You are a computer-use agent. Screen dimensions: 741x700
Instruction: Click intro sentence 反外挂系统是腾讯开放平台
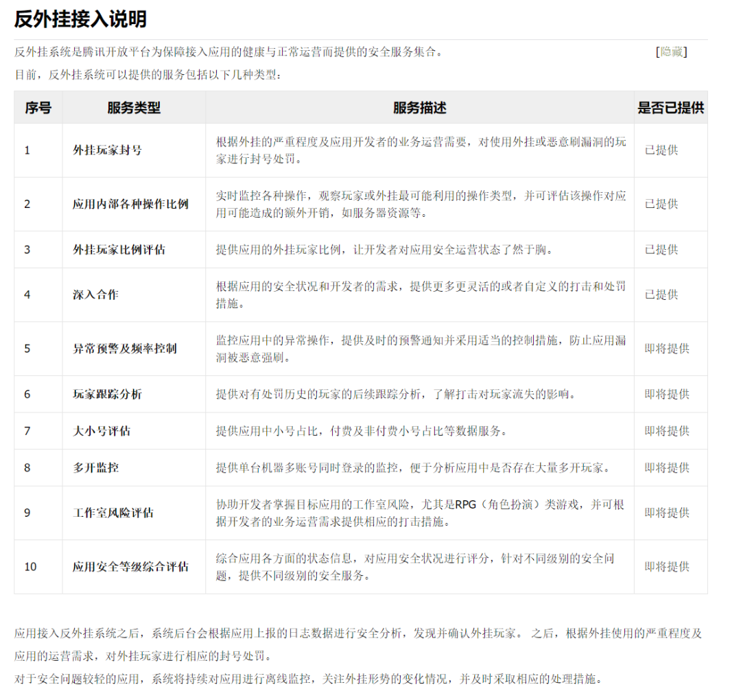click(230, 51)
